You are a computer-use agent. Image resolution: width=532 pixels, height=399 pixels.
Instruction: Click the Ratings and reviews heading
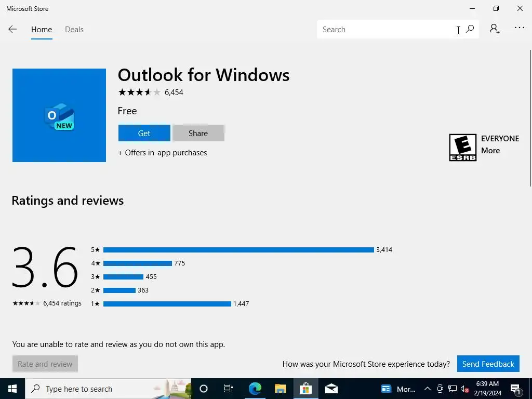[x=68, y=201]
